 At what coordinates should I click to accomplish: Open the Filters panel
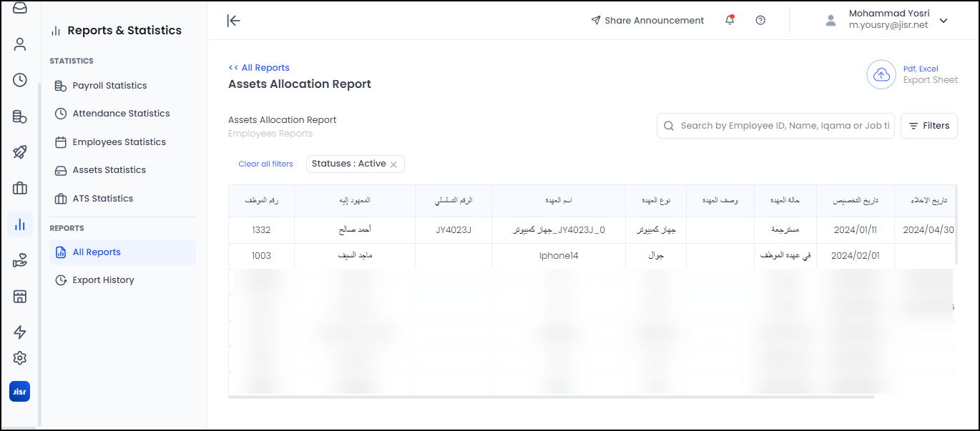tap(928, 125)
